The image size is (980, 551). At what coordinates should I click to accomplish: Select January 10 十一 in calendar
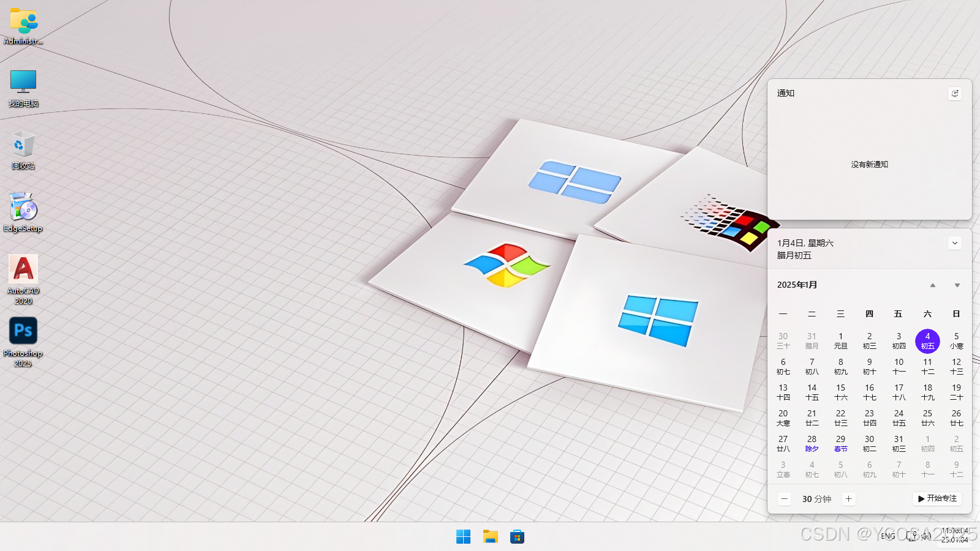click(x=899, y=367)
